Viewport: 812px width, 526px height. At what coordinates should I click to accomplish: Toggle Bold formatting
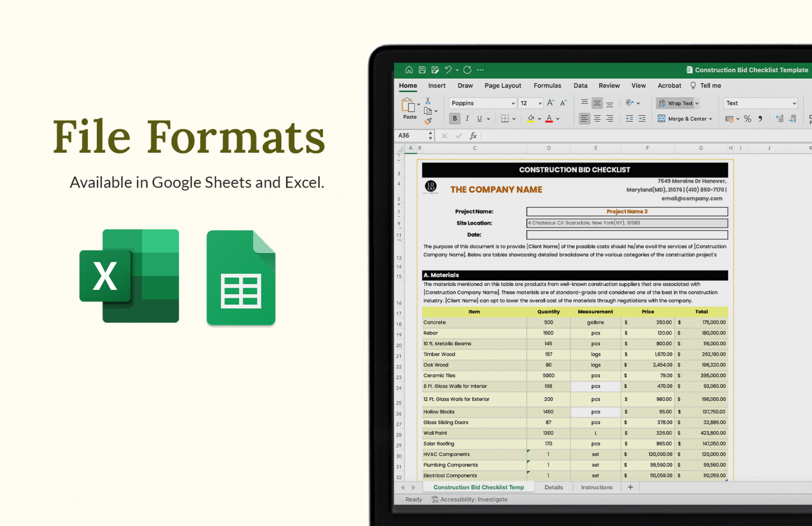pyautogui.click(x=454, y=119)
